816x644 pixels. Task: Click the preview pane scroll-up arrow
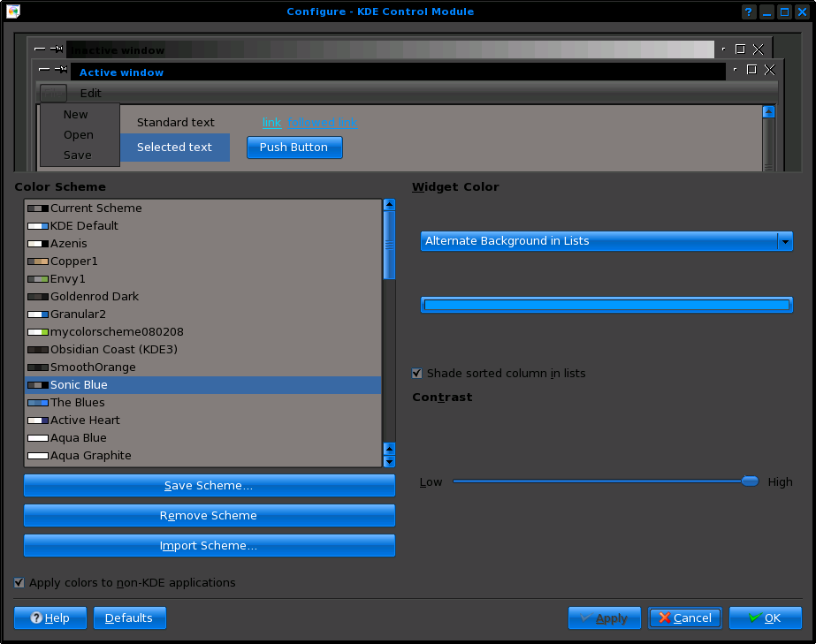pyautogui.click(x=768, y=112)
